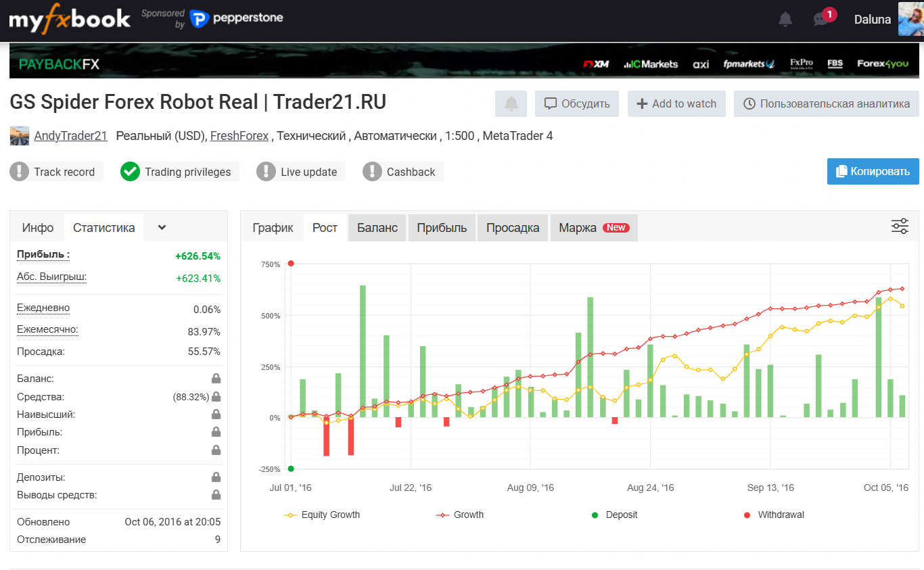Open the Маржа New tab

coord(593,228)
